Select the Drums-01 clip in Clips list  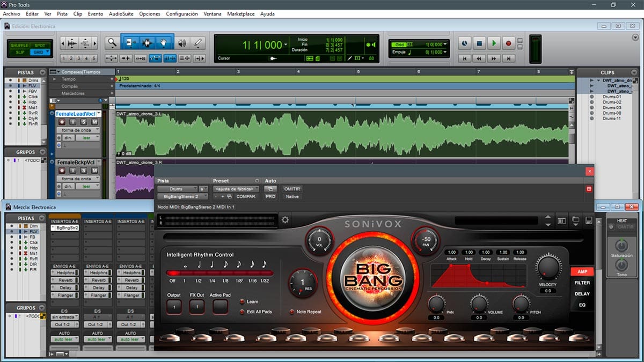[x=611, y=97]
